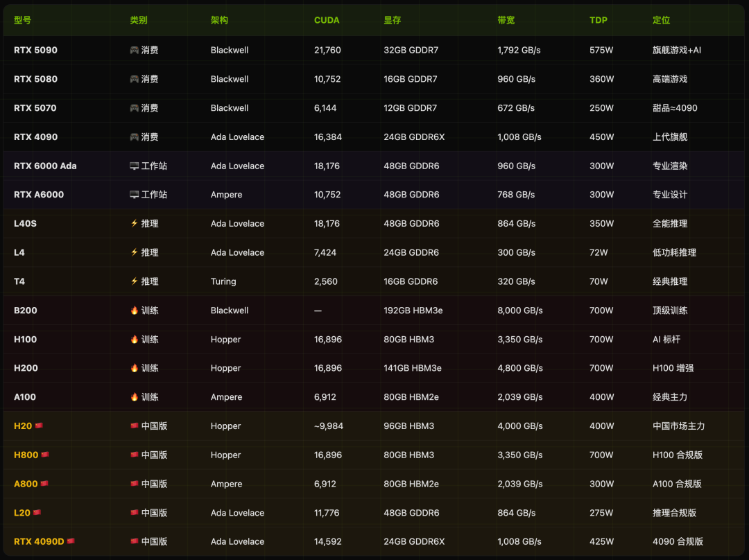Click the category flag icon in A800 row

click(x=135, y=483)
